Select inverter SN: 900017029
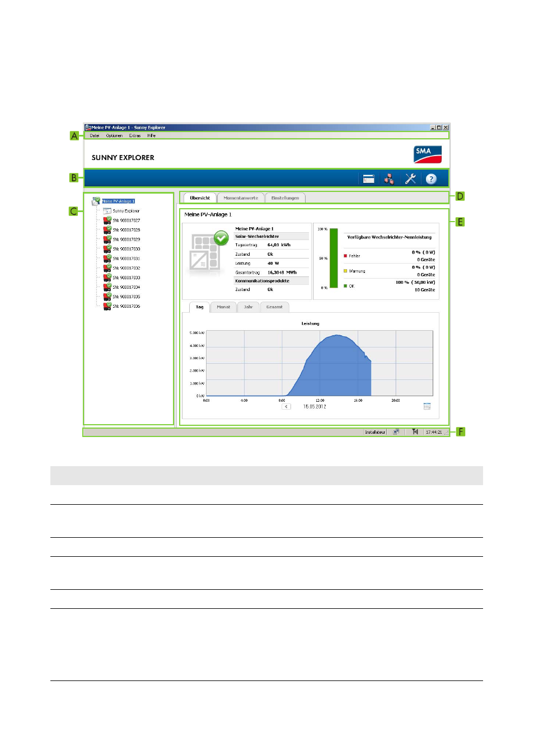The height and width of the screenshot is (756, 534). coord(127,240)
